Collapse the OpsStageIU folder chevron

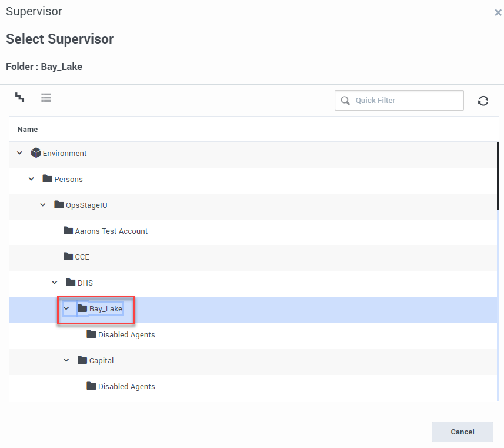click(43, 205)
